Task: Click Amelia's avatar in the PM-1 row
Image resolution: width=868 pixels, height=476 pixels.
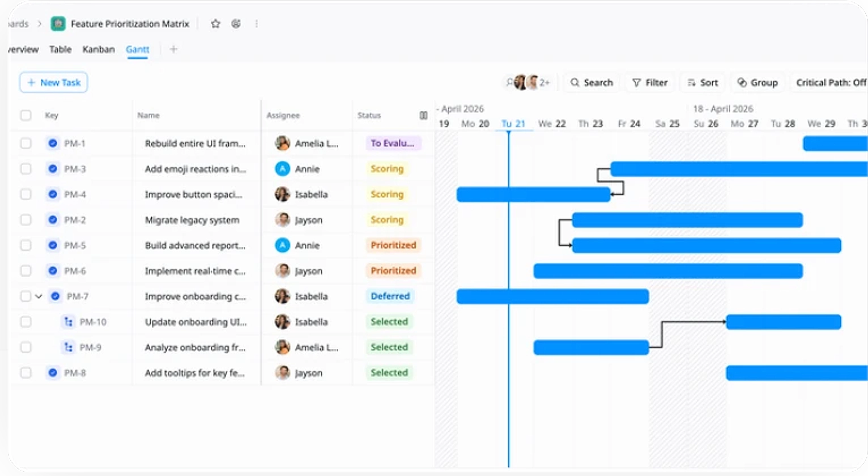Action: tap(282, 143)
